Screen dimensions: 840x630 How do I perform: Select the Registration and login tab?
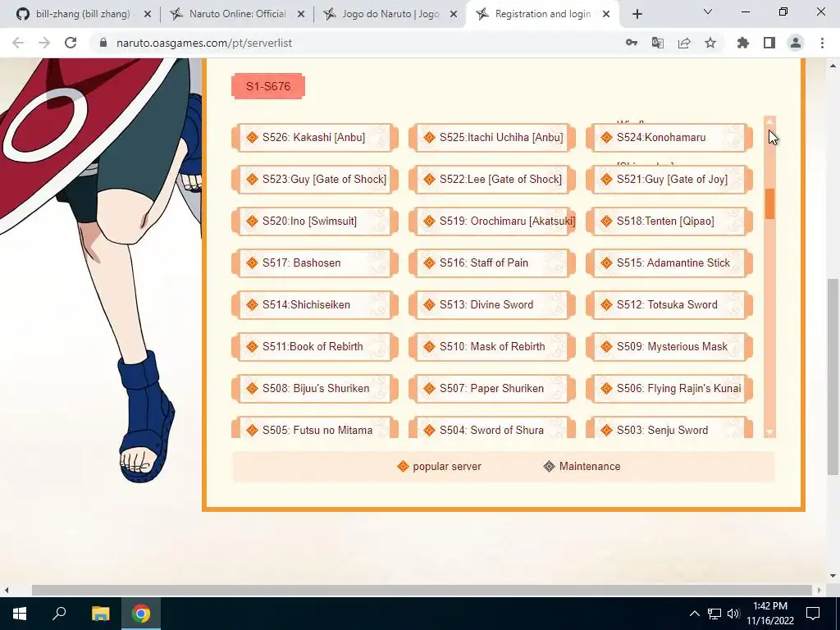click(x=543, y=15)
